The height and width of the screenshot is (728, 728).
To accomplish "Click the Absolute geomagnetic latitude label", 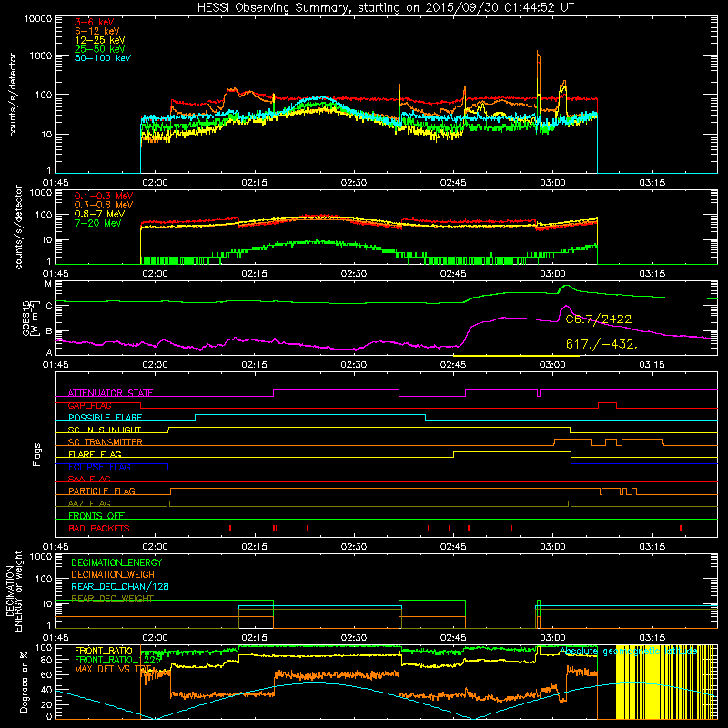I will (629, 651).
